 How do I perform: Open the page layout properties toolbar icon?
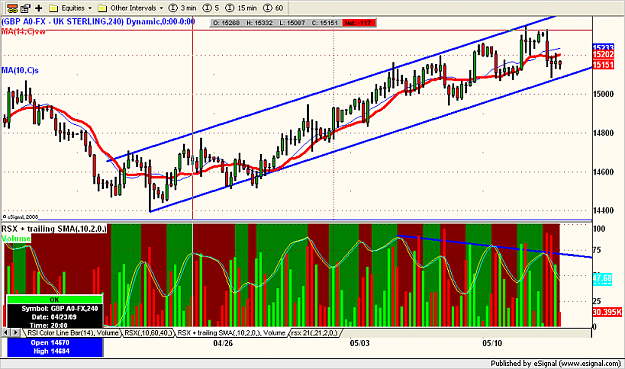coord(25,8)
